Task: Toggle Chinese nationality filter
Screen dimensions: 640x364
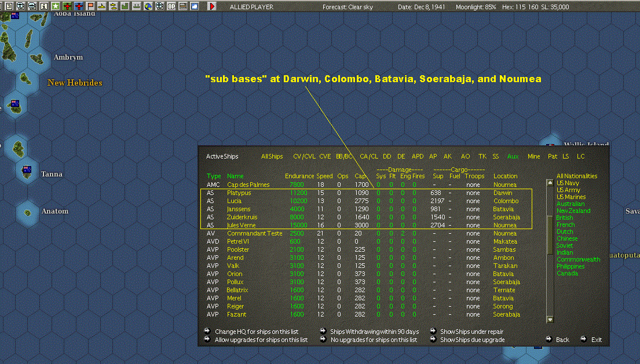Action: (568, 238)
